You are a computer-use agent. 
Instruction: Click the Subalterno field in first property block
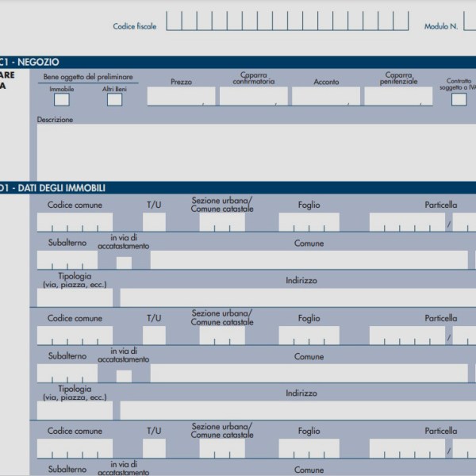point(67,260)
